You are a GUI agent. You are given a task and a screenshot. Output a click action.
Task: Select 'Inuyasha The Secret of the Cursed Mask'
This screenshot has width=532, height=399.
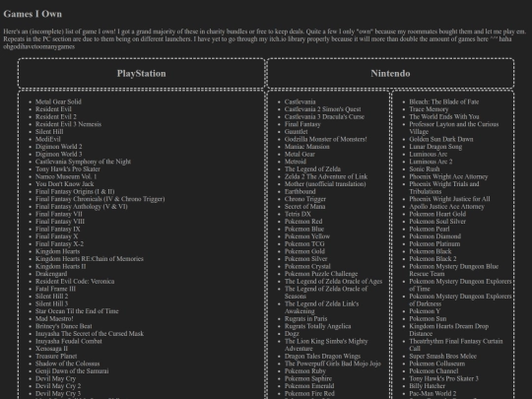coord(90,334)
